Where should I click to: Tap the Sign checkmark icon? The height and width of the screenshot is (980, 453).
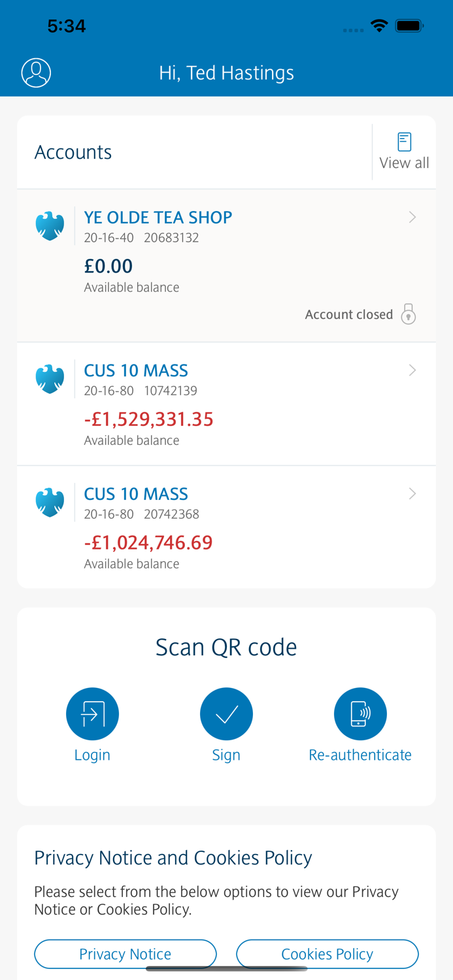(x=226, y=713)
